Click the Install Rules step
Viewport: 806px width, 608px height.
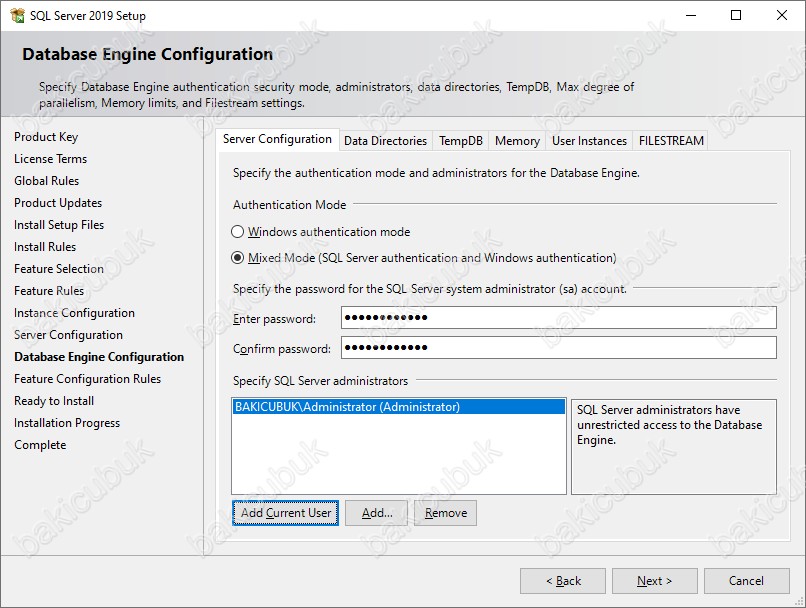pos(45,247)
